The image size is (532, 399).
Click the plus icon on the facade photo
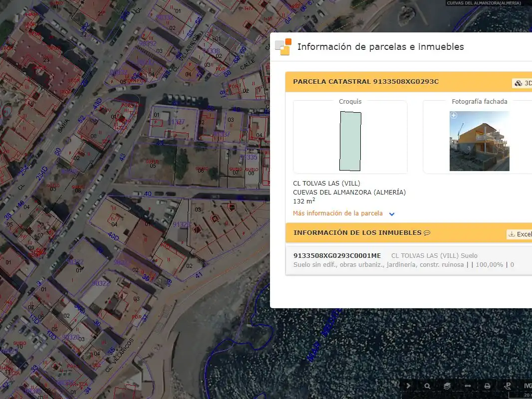[454, 115]
